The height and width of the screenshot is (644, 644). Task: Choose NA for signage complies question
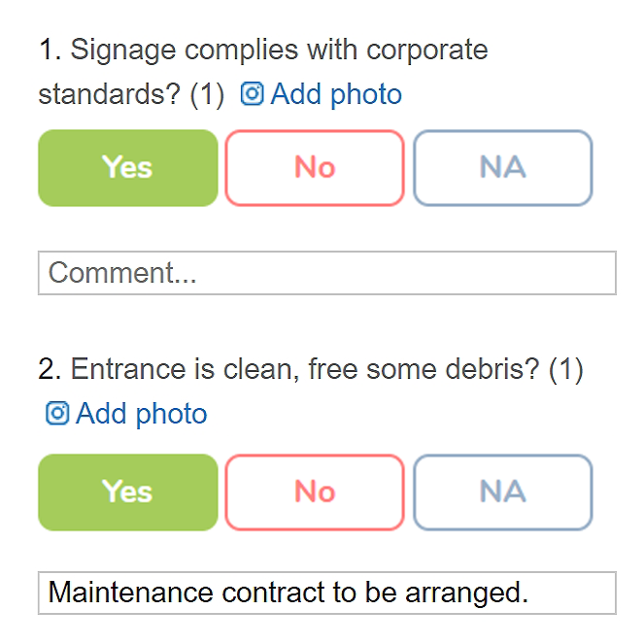click(503, 168)
